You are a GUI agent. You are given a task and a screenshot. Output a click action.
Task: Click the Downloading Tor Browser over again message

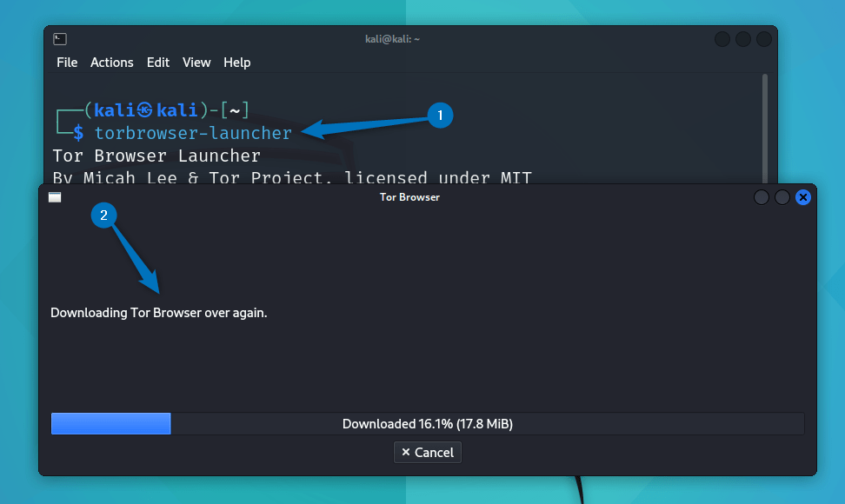coord(158,312)
